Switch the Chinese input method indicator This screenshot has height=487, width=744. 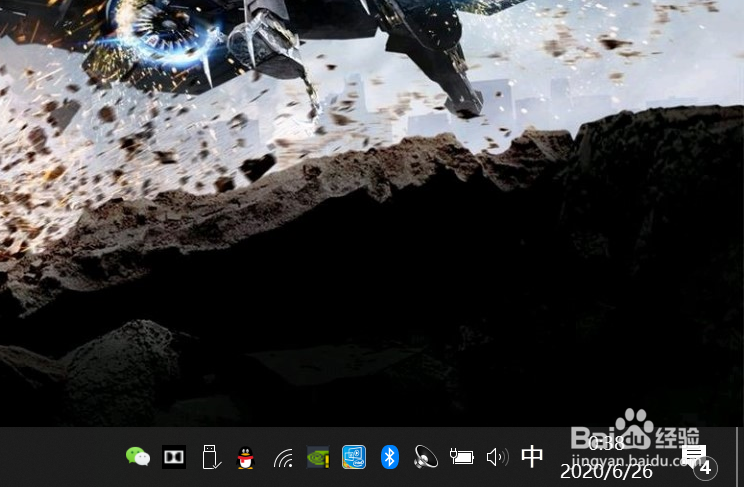tap(532, 457)
